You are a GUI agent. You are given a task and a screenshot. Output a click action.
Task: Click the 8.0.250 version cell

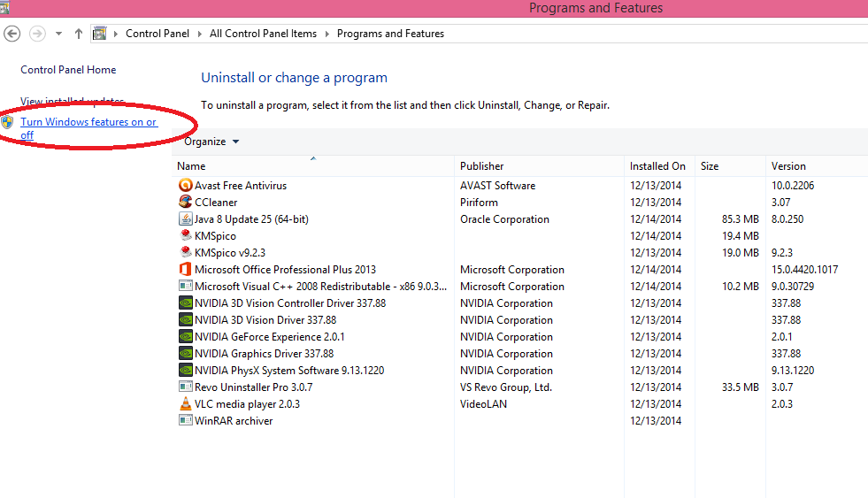[x=787, y=219]
